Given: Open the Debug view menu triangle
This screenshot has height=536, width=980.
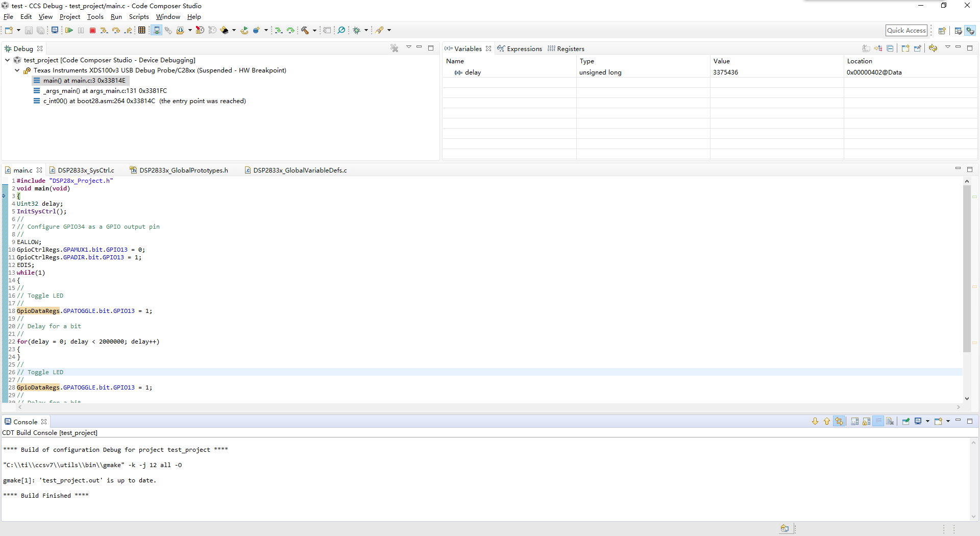Looking at the screenshot, I should 409,47.
